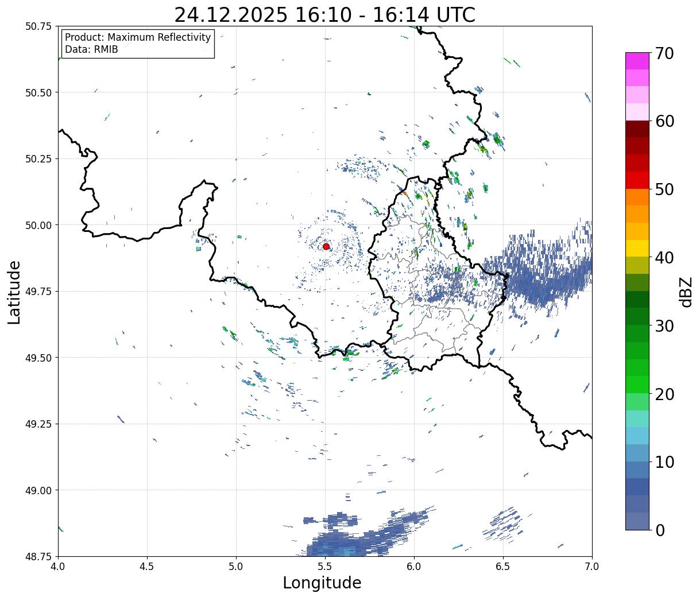Click the colorbar tick label 0
Image resolution: width=700 pixels, height=597 pixels.
pyautogui.click(x=659, y=530)
